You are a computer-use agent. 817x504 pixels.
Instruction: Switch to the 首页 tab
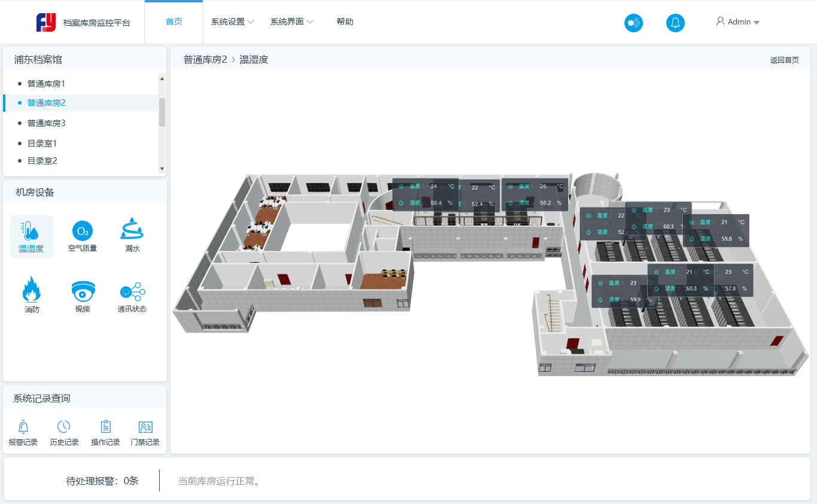[x=174, y=22]
